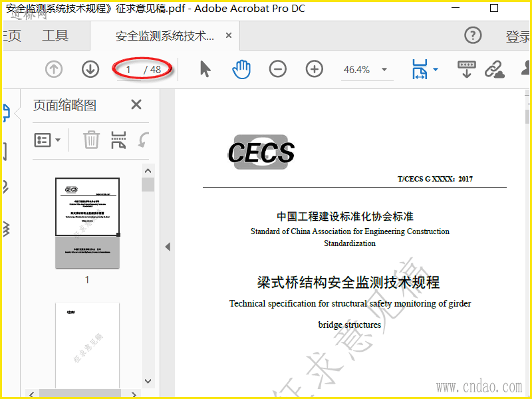Viewport: 532px width, 399px height.
Task: Zoom in with the plus icon
Action: tap(314, 69)
